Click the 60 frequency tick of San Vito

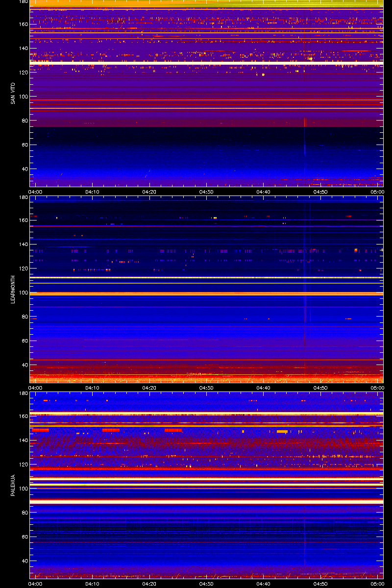pyautogui.click(x=24, y=145)
